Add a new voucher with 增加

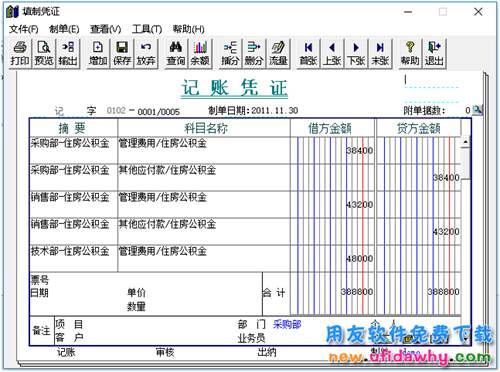pyautogui.click(x=98, y=53)
